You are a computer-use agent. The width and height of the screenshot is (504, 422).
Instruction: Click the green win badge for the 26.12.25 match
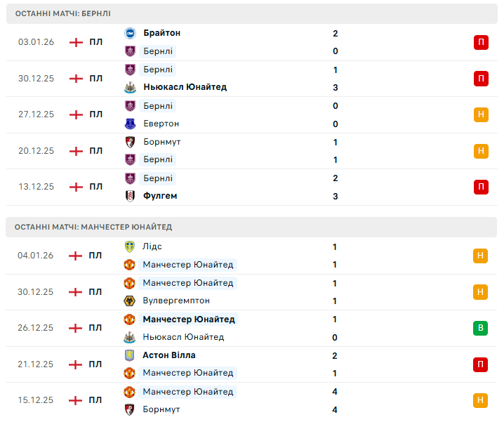pos(481,328)
